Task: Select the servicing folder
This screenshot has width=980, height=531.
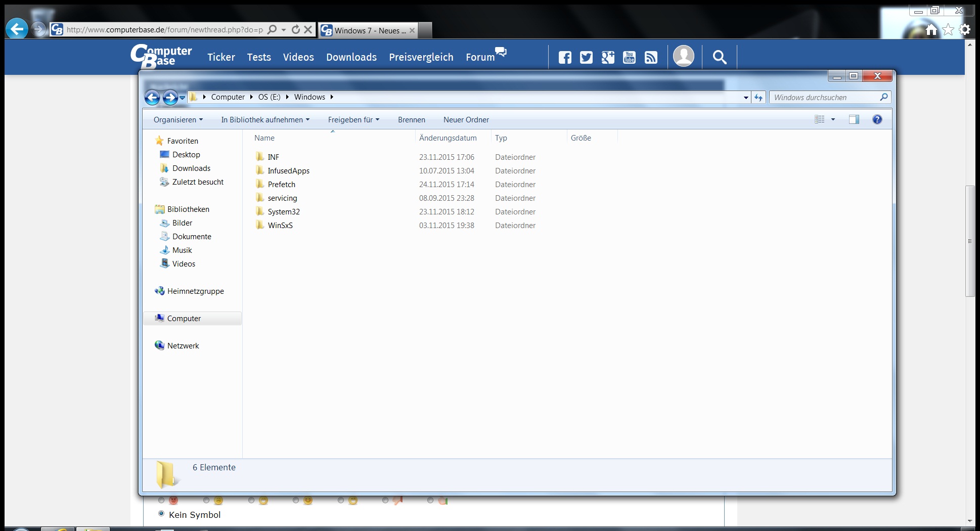Action: (x=282, y=198)
